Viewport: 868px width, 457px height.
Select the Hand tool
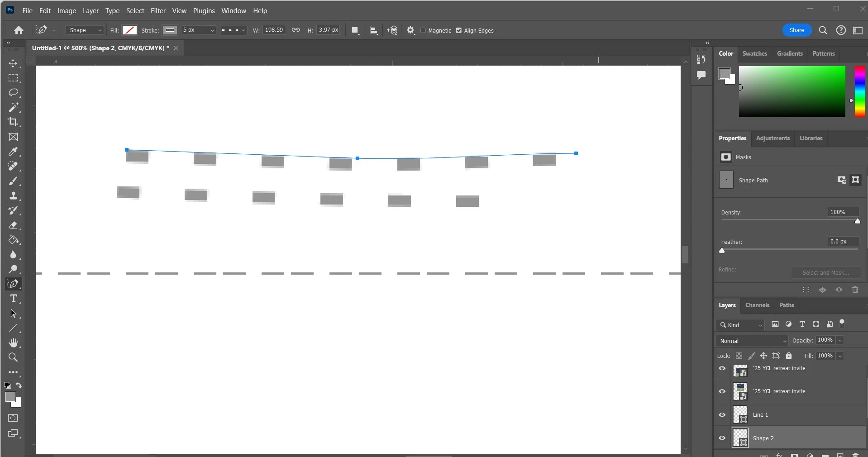(x=13, y=343)
